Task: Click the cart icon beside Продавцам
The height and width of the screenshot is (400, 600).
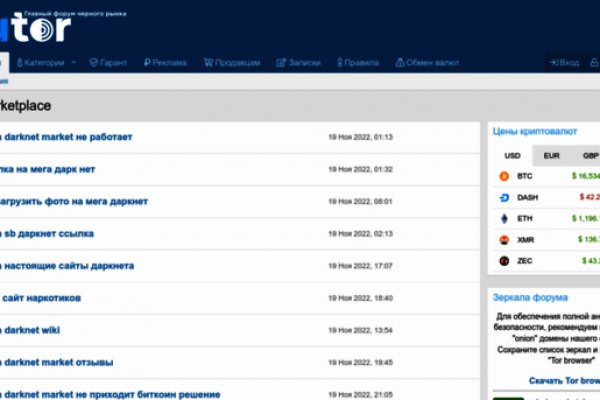Action: click(208, 62)
